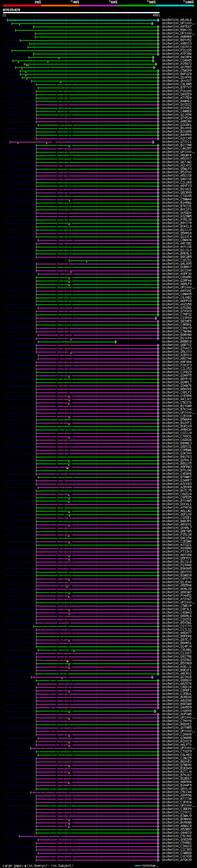
Task: Select hit label UniRef100_Q8YPJ6
Action: click(x=177, y=379)
